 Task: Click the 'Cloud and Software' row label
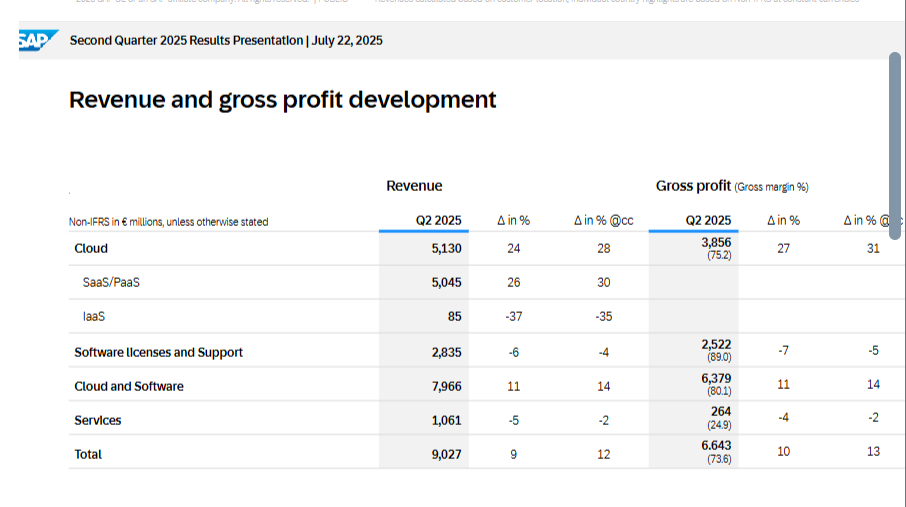(x=129, y=387)
